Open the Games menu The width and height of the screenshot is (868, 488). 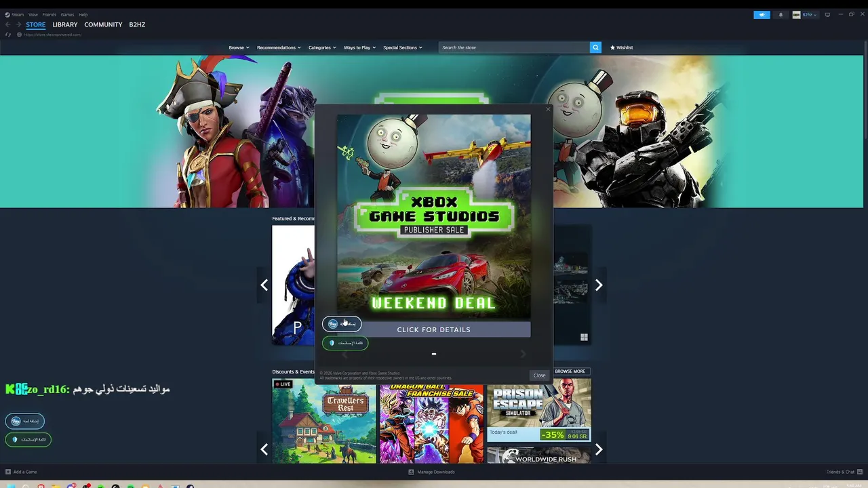pos(67,14)
